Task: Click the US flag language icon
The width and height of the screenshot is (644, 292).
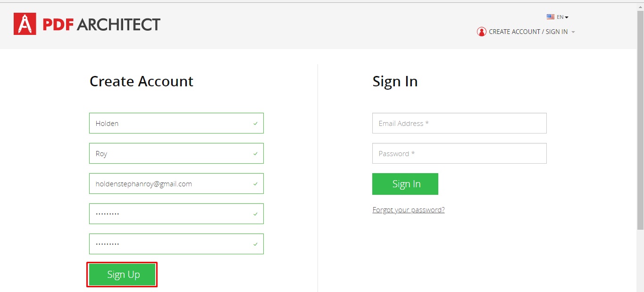Action: point(550,17)
